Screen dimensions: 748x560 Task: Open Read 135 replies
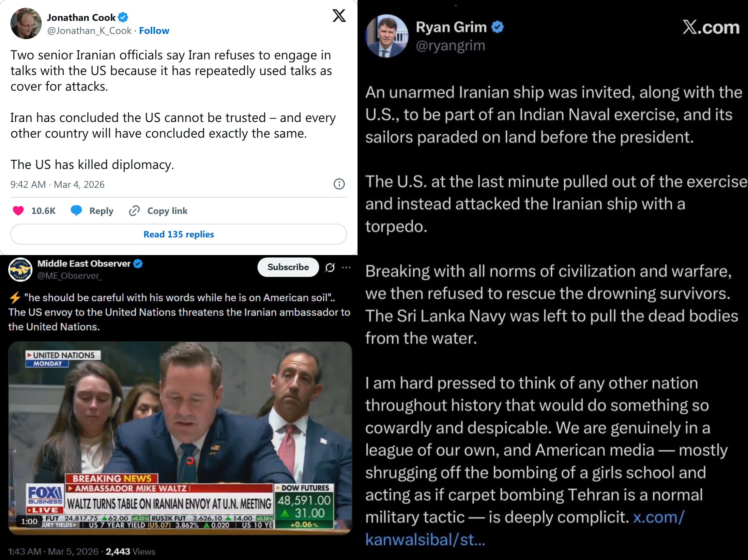[x=178, y=234]
